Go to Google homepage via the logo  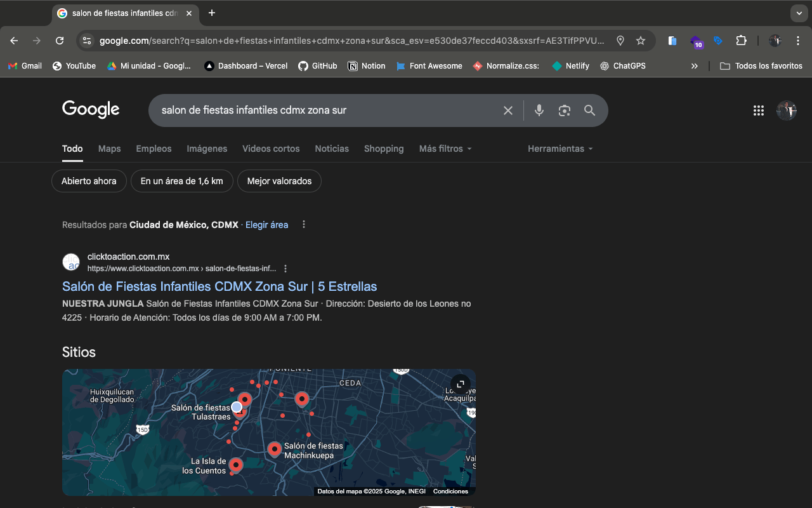pyautogui.click(x=91, y=110)
